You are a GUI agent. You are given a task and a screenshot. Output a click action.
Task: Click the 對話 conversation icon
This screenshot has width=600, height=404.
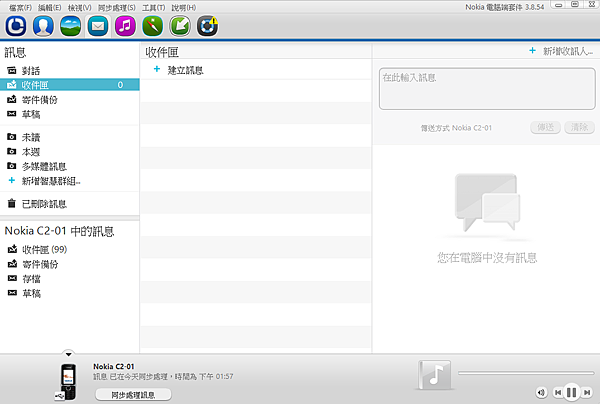(12, 70)
